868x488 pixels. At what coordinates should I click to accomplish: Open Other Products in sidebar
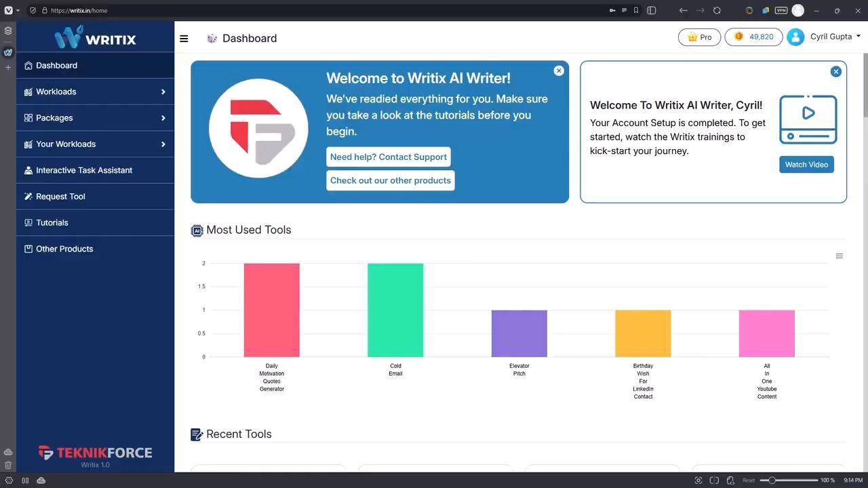[95, 249]
